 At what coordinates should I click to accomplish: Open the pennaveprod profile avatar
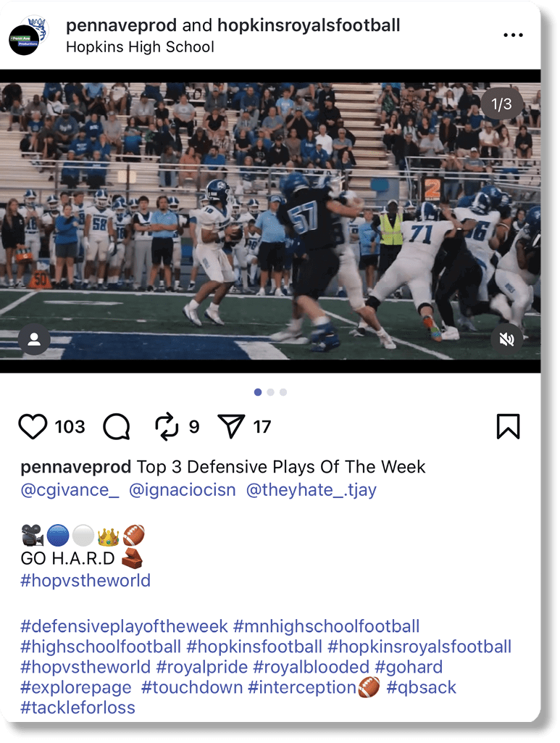29,36
